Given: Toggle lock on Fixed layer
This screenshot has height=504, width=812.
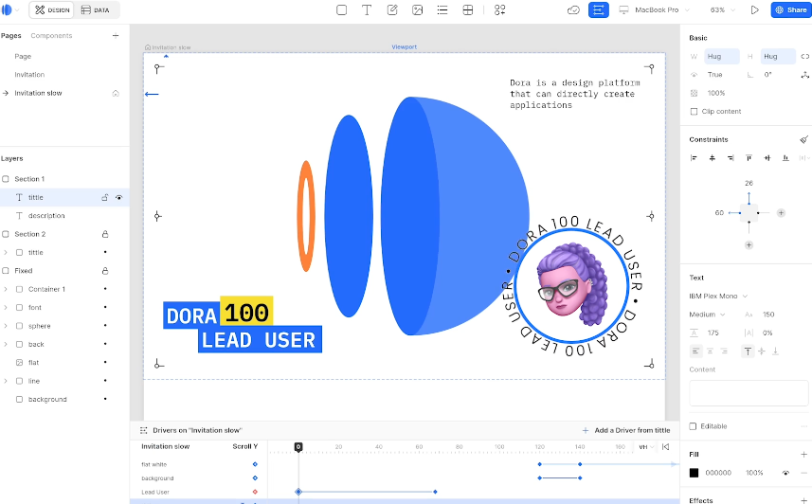Looking at the screenshot, I should 105,271.
